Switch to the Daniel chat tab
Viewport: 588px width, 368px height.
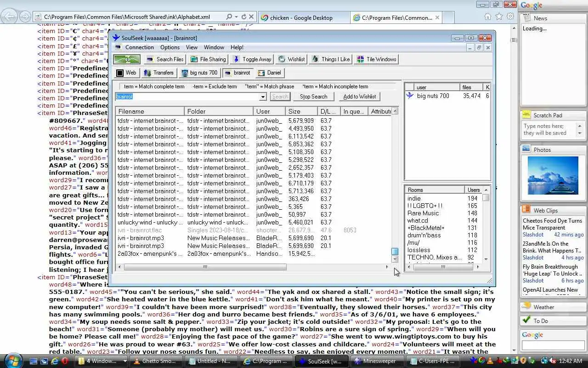[x=269, y=73]
